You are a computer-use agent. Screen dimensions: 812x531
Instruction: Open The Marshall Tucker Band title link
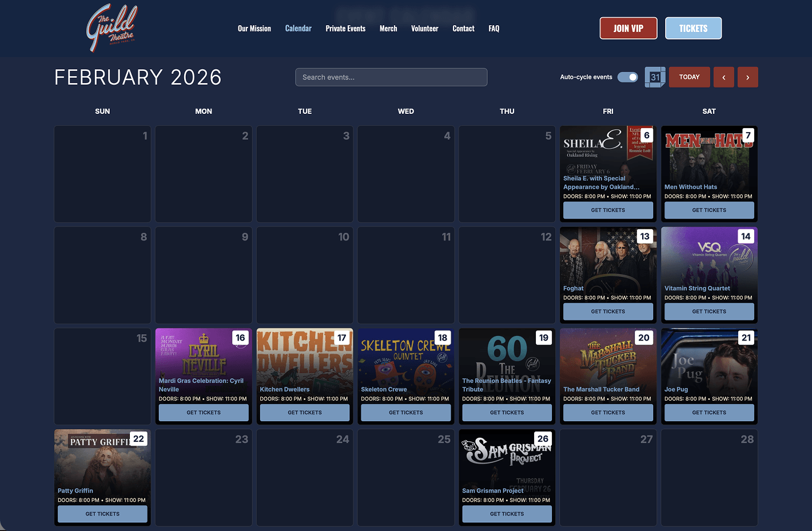click(x=602, y=390)
